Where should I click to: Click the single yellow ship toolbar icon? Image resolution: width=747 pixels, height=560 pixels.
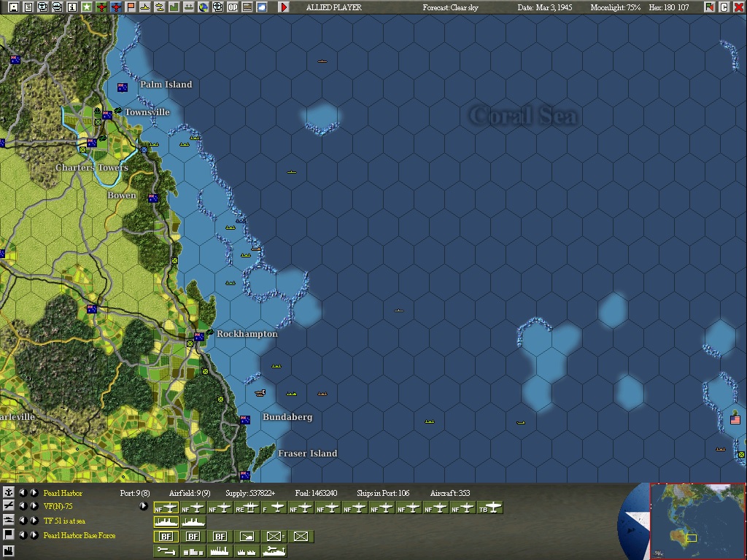tap(145, 7)
